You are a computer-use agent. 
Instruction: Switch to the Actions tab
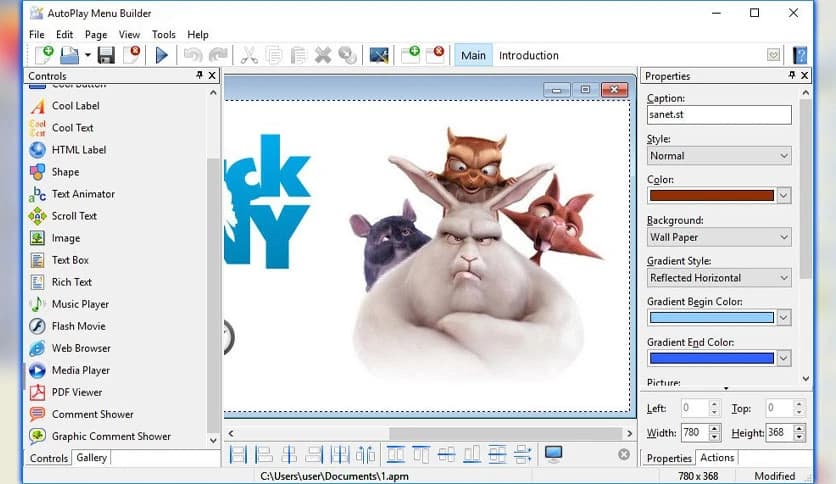pyautogui.click(x=717, y=457)
